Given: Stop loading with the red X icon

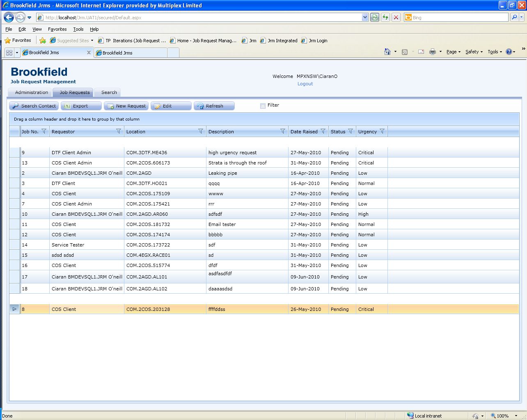Looking at the screenshot, I should (x=396, y=17).
